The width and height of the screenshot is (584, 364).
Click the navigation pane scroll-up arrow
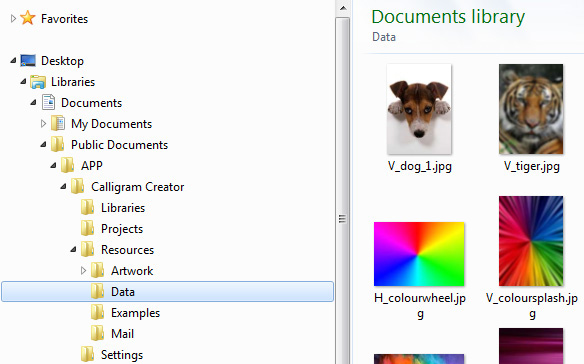point(343,8)
